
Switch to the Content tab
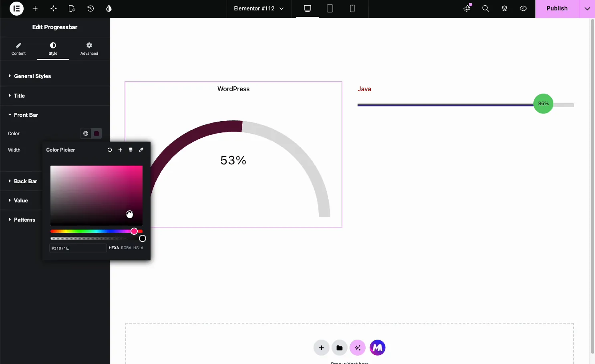18,49
